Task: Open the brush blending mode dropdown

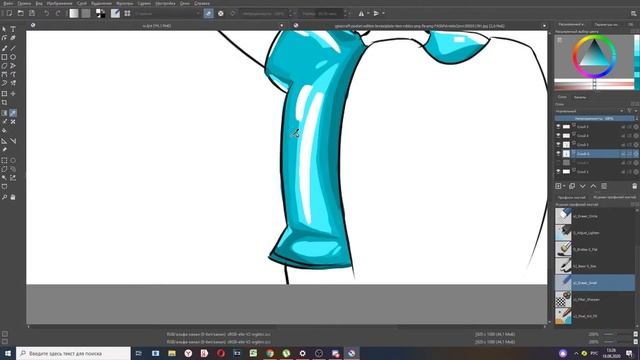Action: click(x=167, y=13)
